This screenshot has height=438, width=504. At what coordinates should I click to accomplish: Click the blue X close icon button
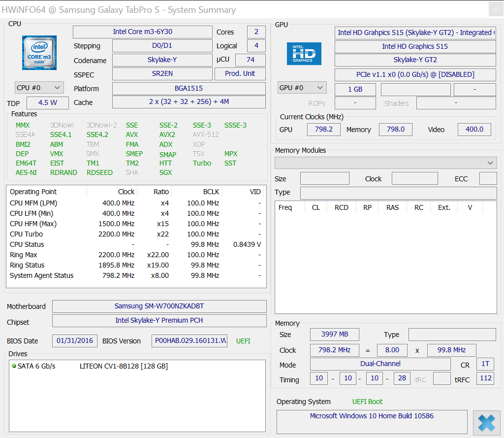[486, 423]
